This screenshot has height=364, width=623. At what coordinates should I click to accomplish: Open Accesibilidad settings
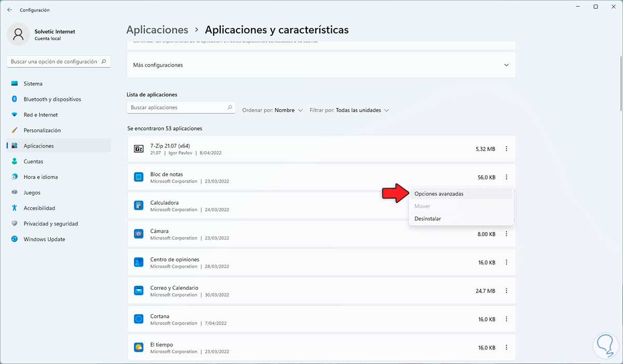pyautogui.click(x=59, y=208)
